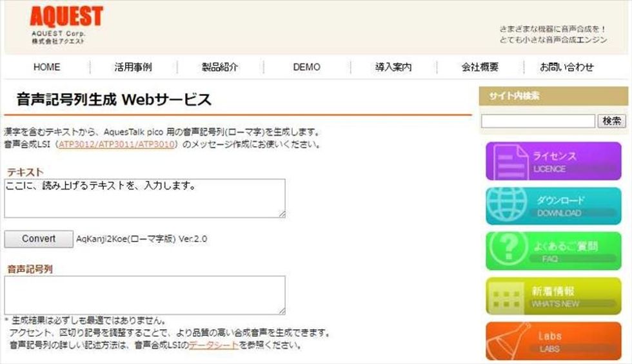632x364 pixels.
Task: Open the よくあるご質問 FAQ banner
Action: (x=553, y=251)
